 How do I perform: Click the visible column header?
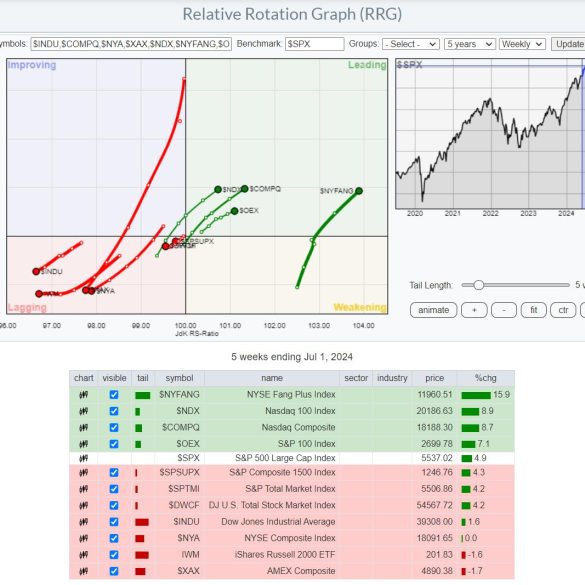pyautogui.click(x=114, y=378)
